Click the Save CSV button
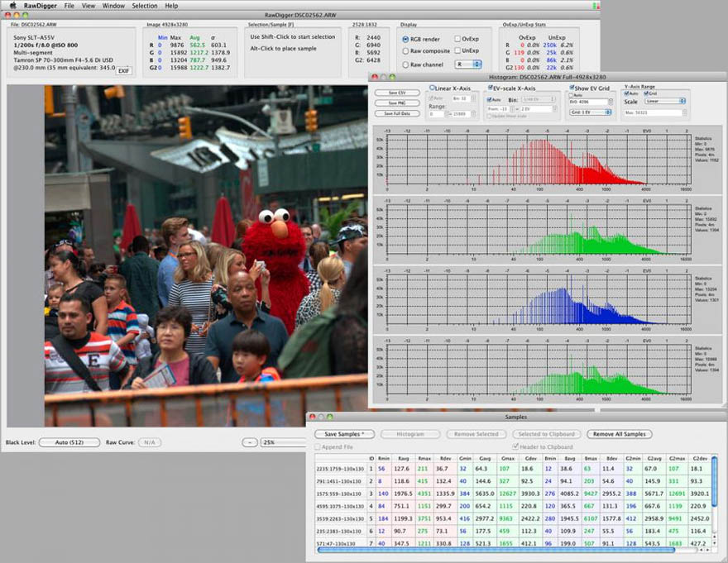Image resolution: width=728 pixels, height=563 pixels. click(x=397, y=93)
